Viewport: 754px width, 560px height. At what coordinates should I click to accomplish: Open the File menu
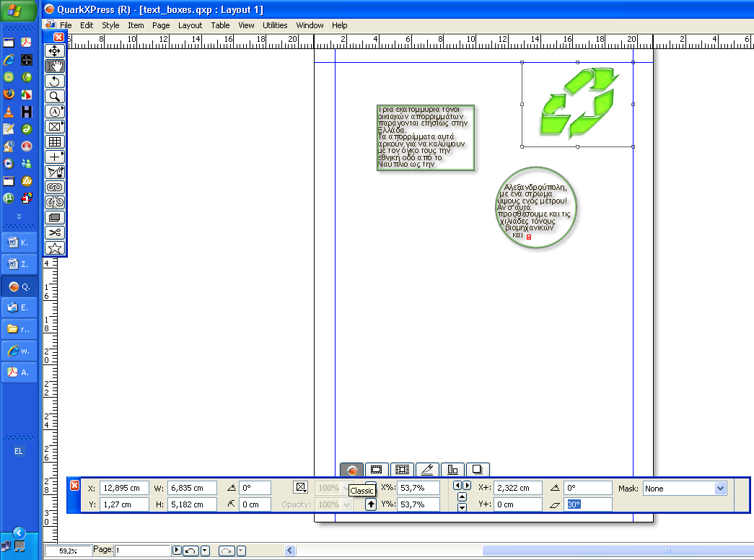(66, 25)
